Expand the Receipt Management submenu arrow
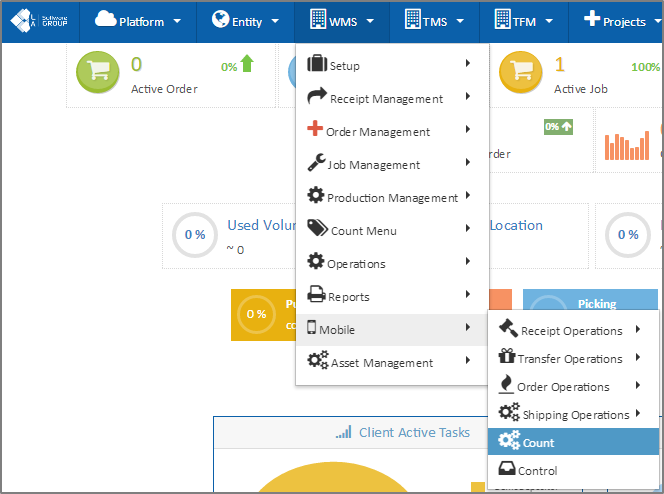664x494 pixels. (x=468, y=96)
